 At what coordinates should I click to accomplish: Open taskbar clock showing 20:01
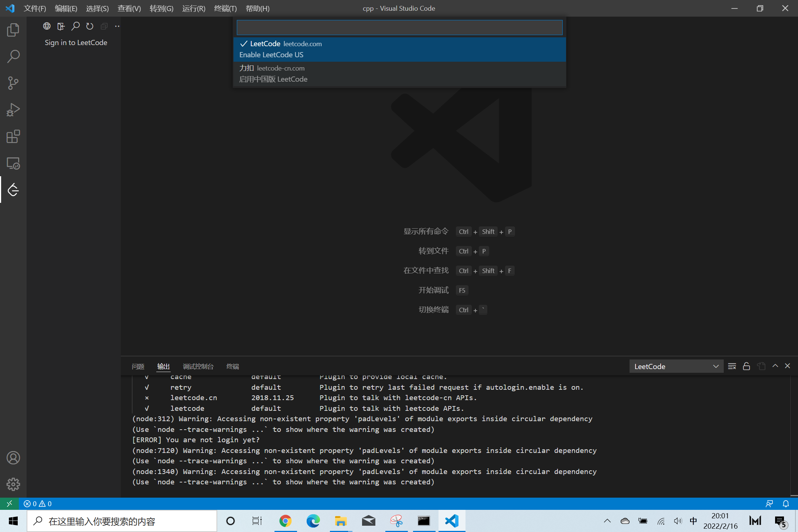(720, 521)
